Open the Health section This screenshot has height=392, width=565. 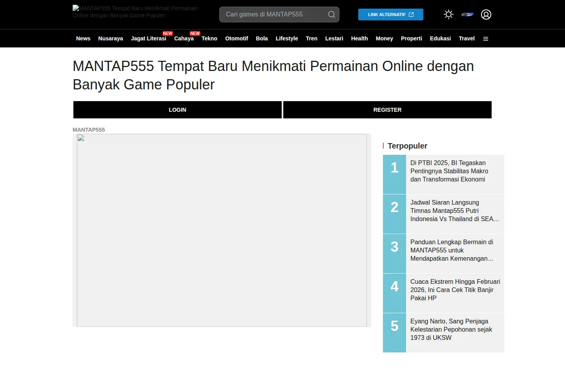coord(359,38)
